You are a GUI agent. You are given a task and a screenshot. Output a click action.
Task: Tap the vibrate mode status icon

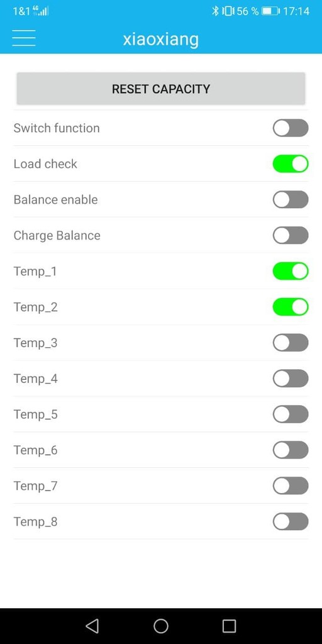click(228, 11)
